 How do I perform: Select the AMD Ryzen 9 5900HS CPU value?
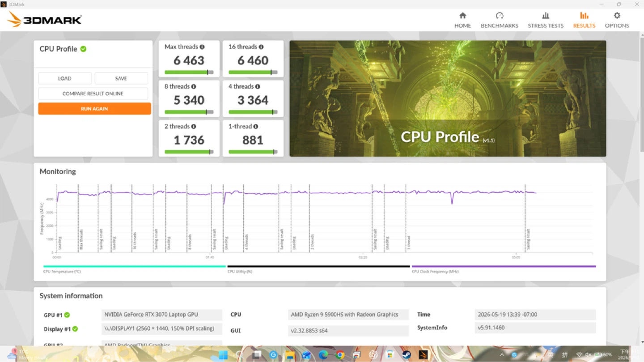click(348, 315)
